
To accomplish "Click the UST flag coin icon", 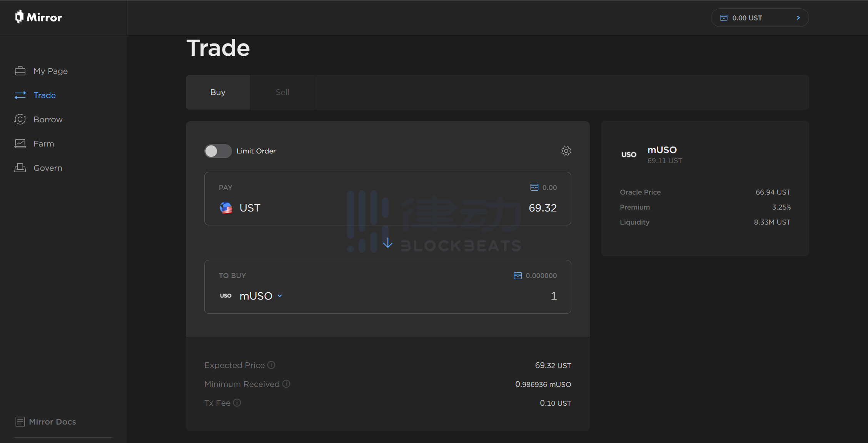I will click(226, 208).
